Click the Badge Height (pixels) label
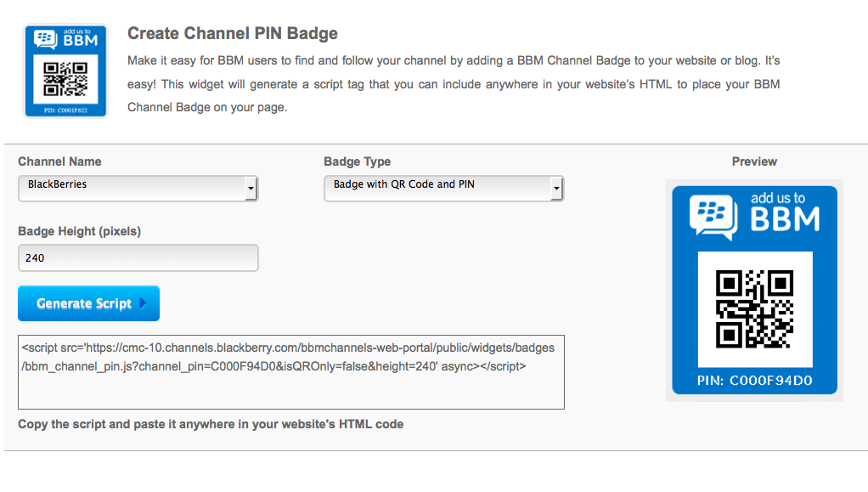The height and width of the screenshot is (492, 868). 80,232
